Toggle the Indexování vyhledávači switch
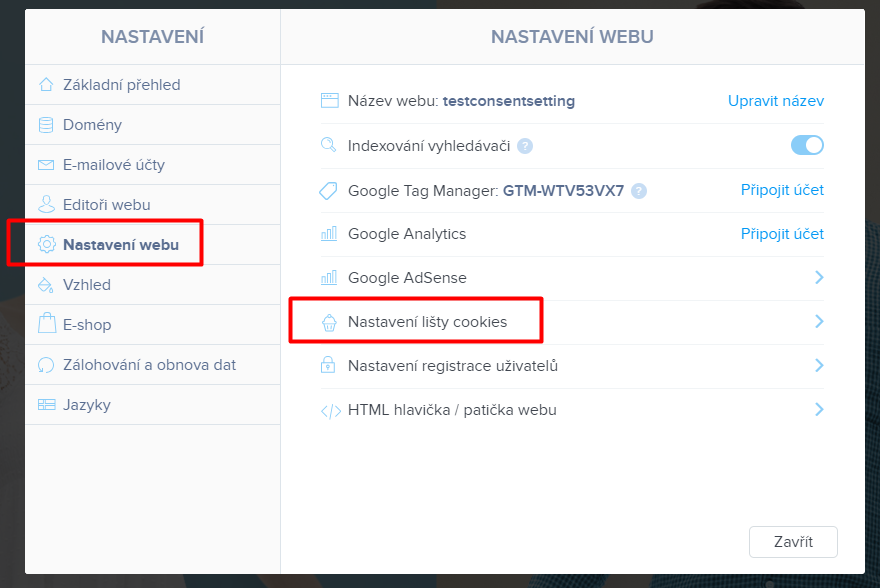Image resolution: width=880 pixels, height=588 pixels. (x=807, y=145)
